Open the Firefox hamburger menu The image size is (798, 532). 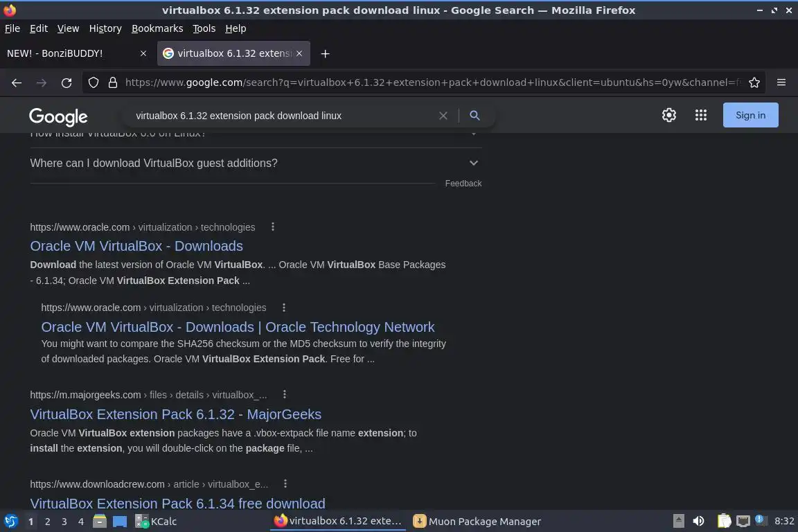781,82
